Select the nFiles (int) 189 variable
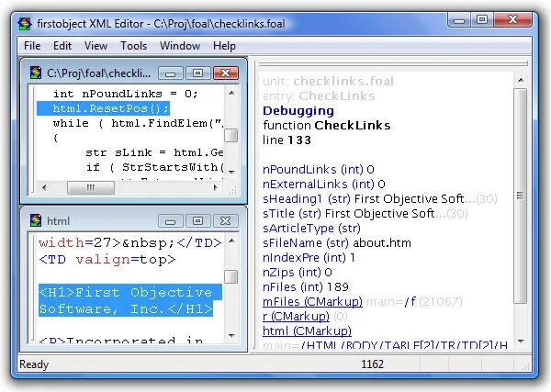 click(306, 287)
